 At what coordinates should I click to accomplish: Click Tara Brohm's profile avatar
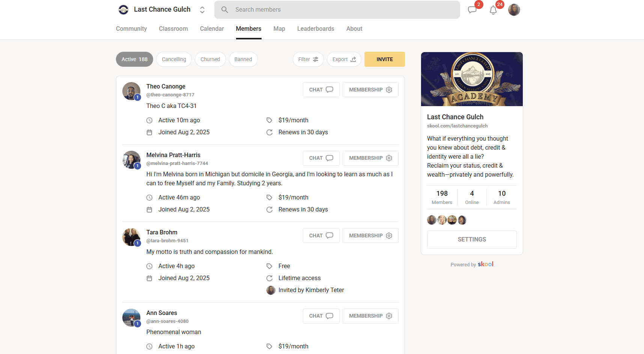click(x=131, y=237)
